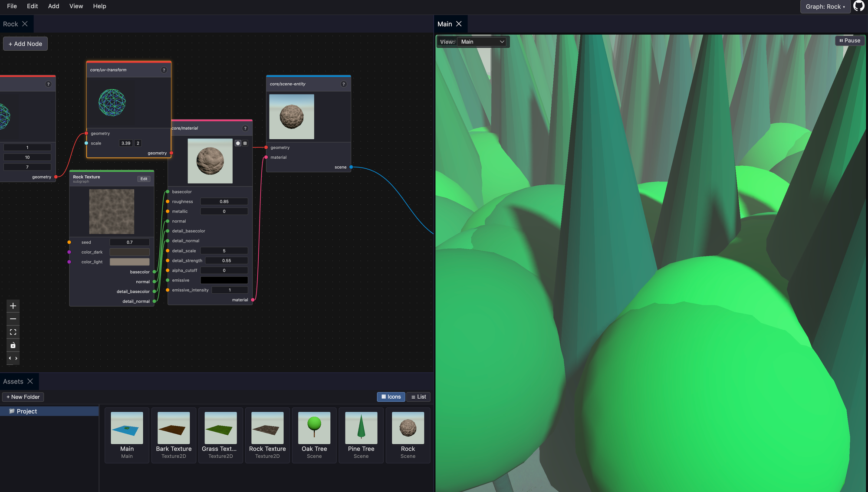Image resolution: width=868 pixels, height=492 pixels.
Task: Click the scene output port
Action: coord(351,167)
